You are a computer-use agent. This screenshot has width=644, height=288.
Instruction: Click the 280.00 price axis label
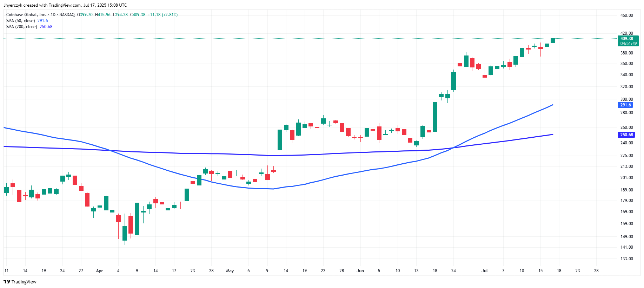(626, 113)
